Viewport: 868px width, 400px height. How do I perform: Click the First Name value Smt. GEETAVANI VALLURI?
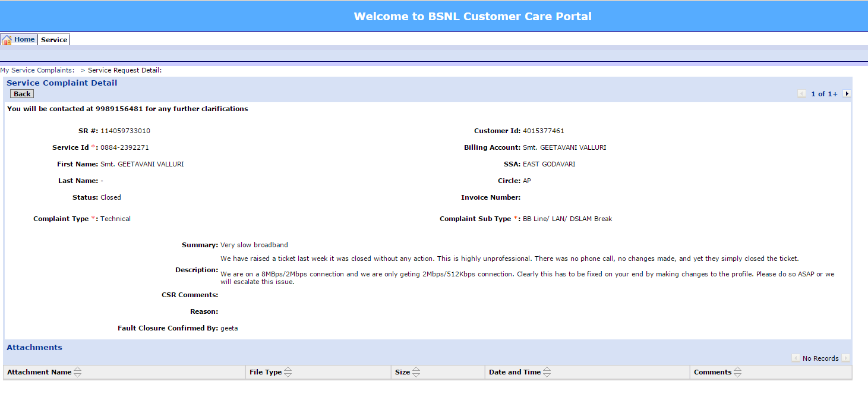tap(142, 164)
